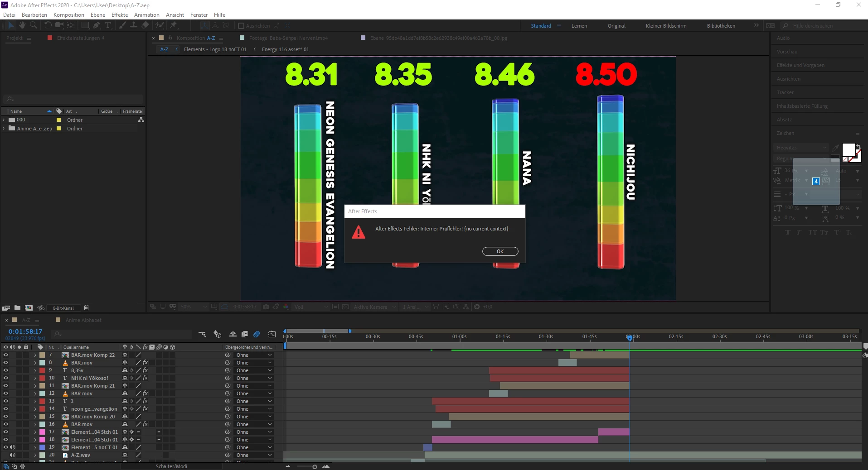Click timeline zoom slider handle
Viewport: 868px width, 470px height.
(314, 467)
